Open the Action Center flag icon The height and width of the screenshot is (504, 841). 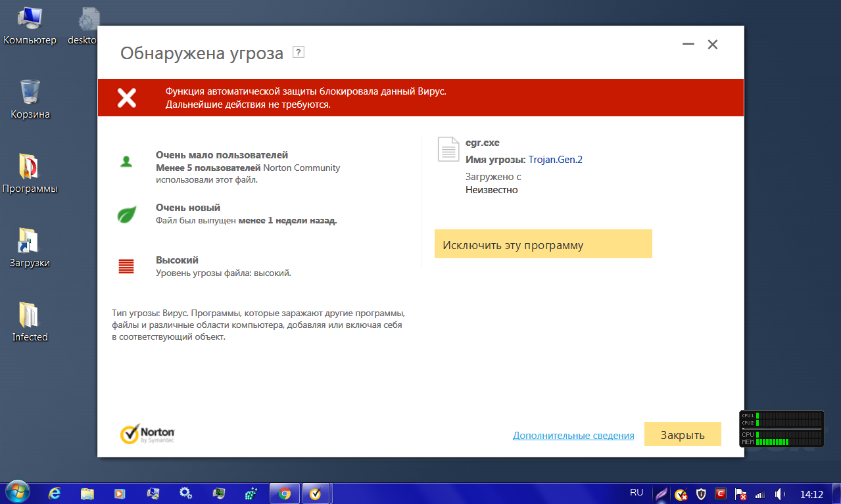coord(740,494)
